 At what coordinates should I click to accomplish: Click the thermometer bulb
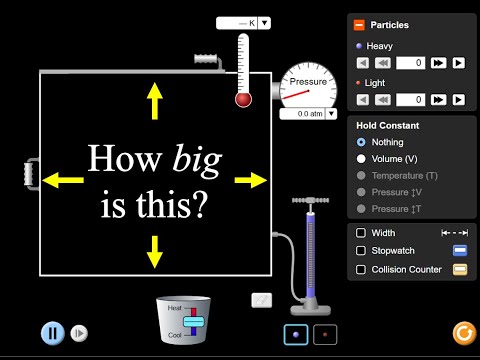coord(243,99)
